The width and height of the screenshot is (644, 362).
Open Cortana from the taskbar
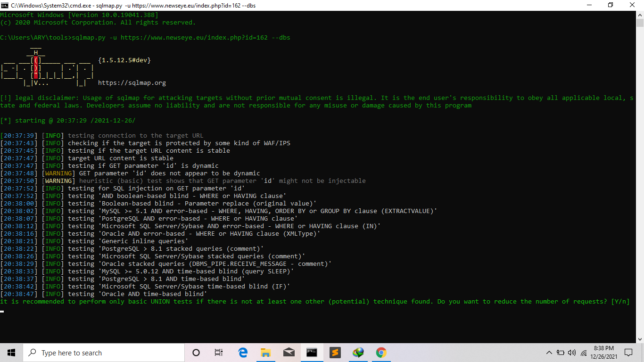[196, 353]
